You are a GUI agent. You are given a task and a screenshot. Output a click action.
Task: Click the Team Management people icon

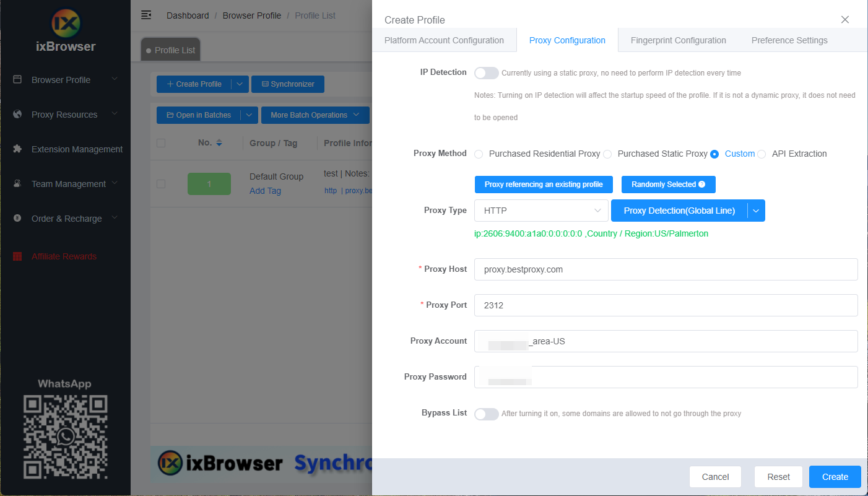click(x=17, y=183)
